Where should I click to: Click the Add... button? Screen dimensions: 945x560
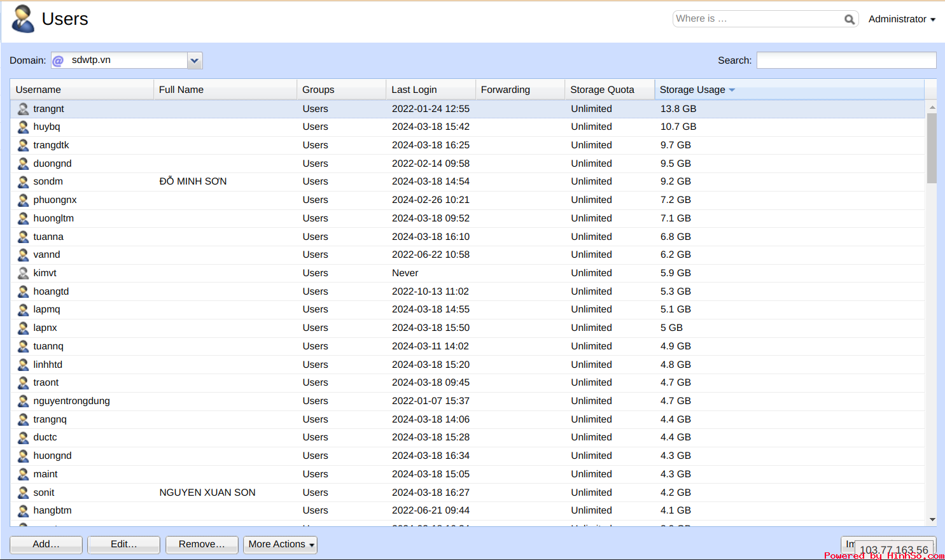(46, 545)
